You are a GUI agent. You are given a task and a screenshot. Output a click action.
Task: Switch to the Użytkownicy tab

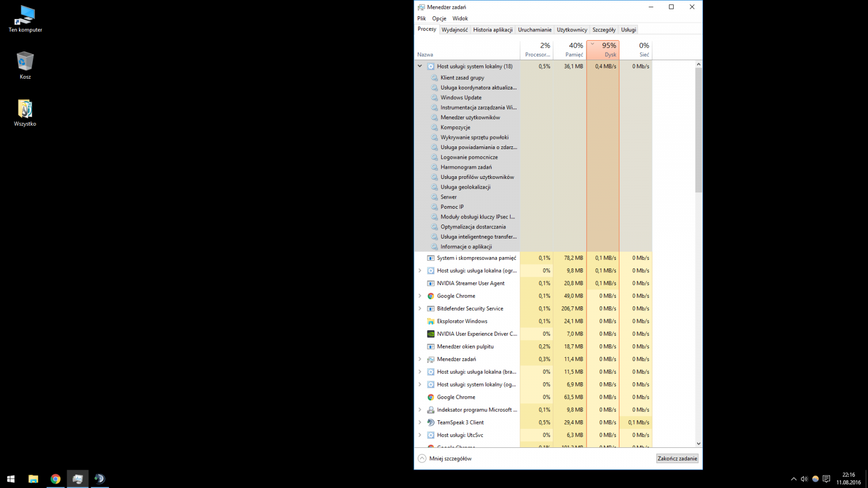pos(572,30)
